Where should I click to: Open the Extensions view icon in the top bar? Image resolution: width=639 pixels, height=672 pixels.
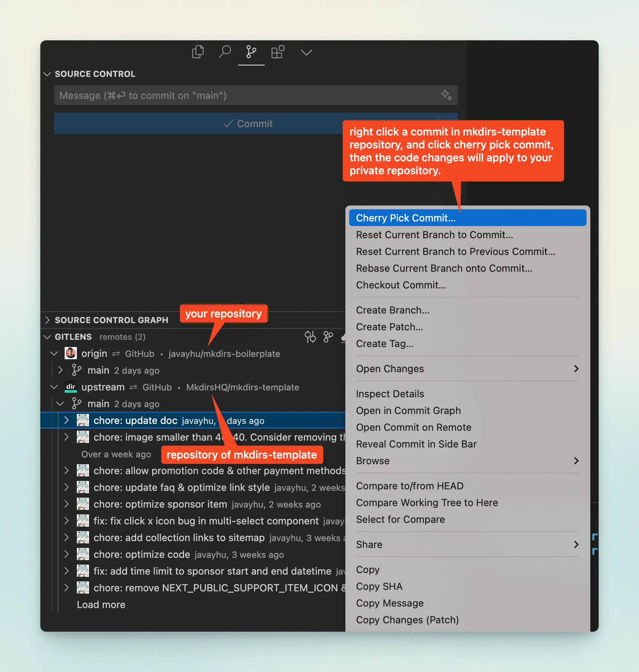(278, 52)
